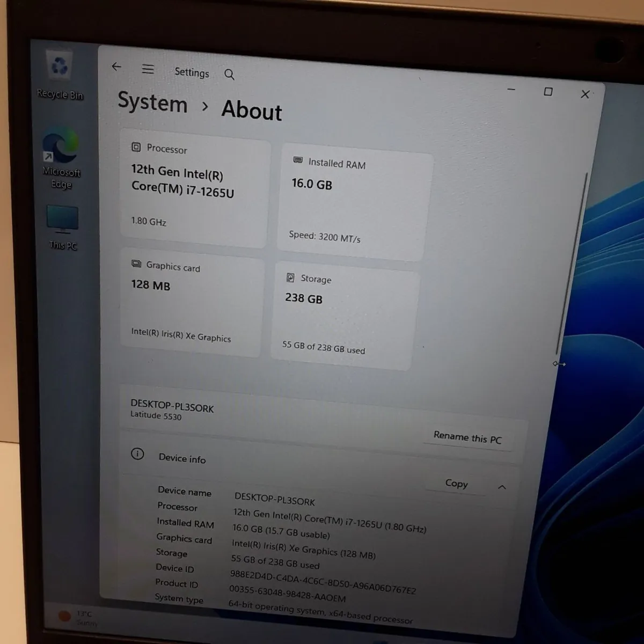Image resolution: width=644 pixels, height=644 pixels.
Task: Select the '1.80 GHz' processor speed
Action: [149, 221]
